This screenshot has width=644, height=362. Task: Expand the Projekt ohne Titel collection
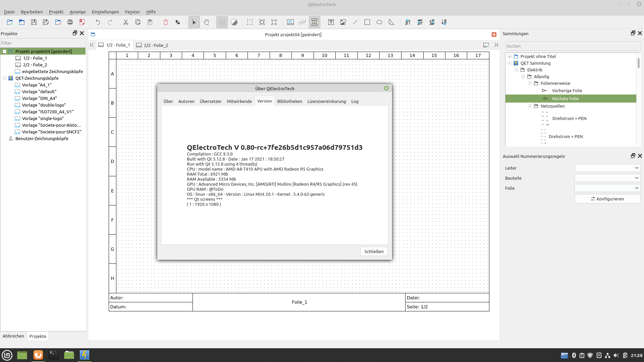[509, 56]
